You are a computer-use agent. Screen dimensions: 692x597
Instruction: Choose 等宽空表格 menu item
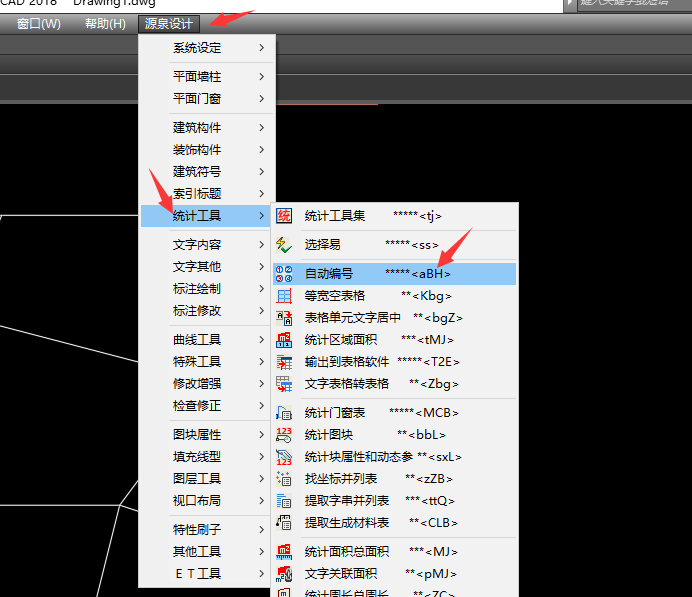click(395, 296)
